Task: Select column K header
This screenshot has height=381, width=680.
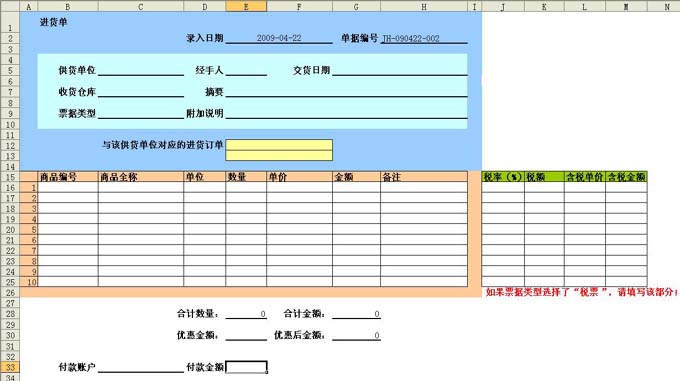Action: (x=544, y=7)
